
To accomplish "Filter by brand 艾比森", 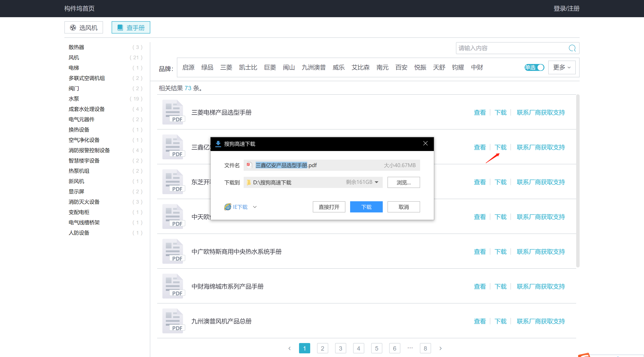I will pyautogui.click(x=360, y=67).
